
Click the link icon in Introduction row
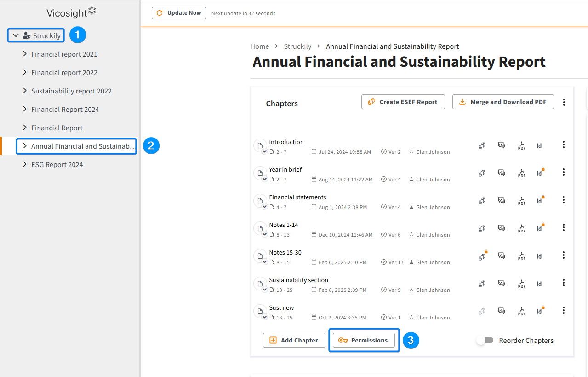482,145
